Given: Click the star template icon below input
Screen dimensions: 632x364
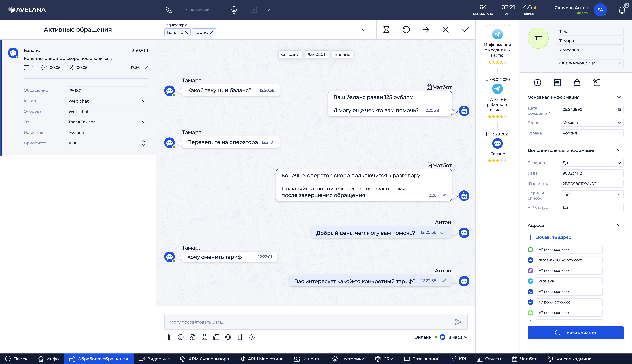Looking at the screenshot, I should [192, 337].
